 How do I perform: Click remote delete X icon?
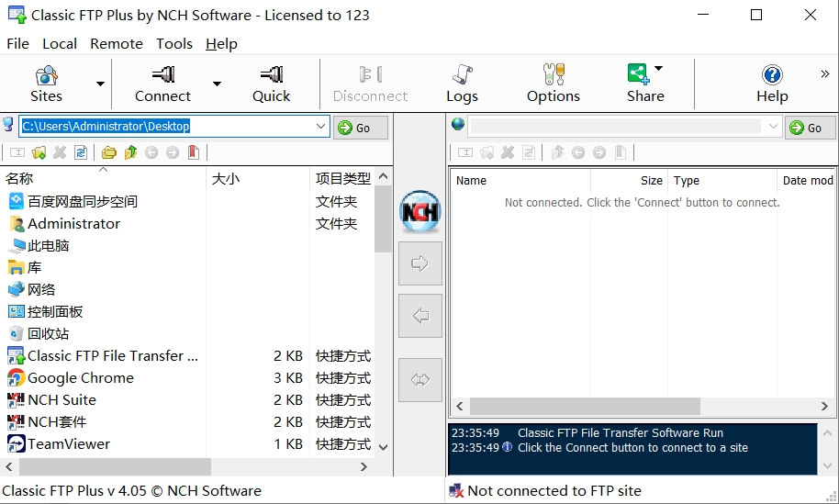click(508, 152)
